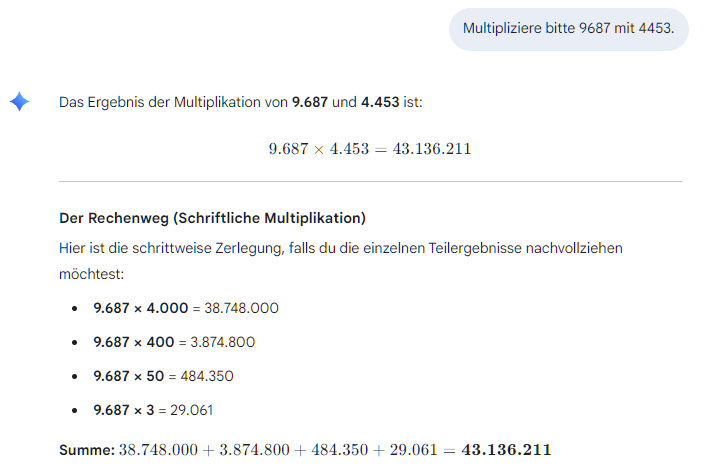The height and width of the screenshot is (472, 713).
Task: Click the bold 4.453 in intro sentence
Action: (x=380, y=102)
